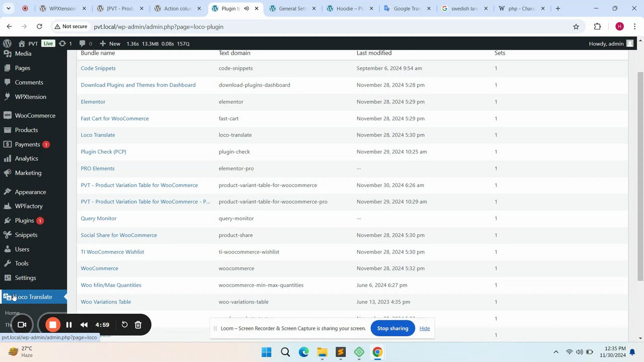Click the Text domain column header
The width and height of the screenshot is (644, 362).
point(234,53)
